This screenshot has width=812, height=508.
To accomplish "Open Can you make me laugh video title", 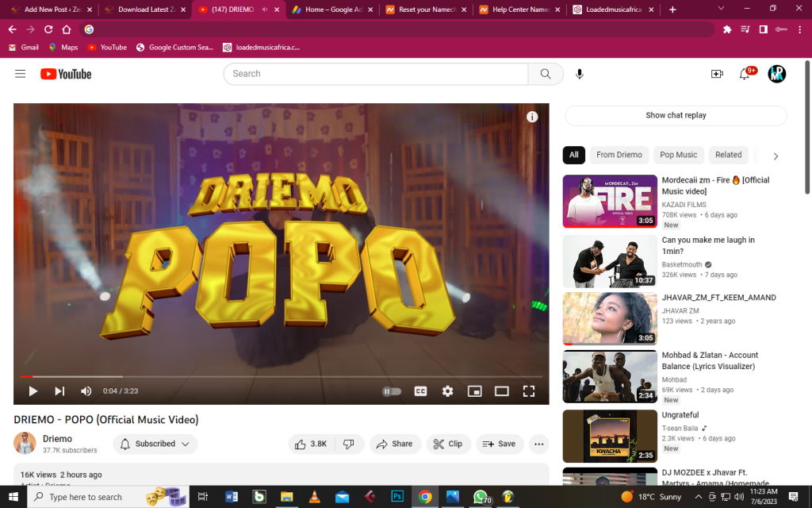I will (x=708, y=245).
